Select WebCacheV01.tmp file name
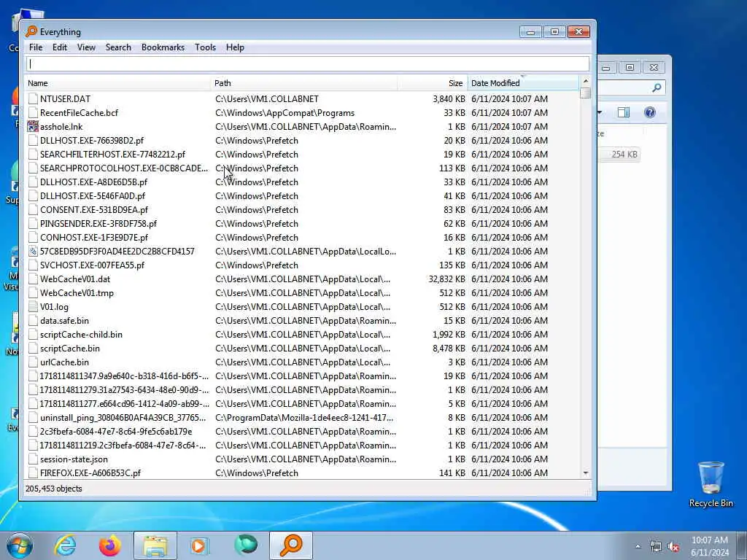 pos(77,293)
